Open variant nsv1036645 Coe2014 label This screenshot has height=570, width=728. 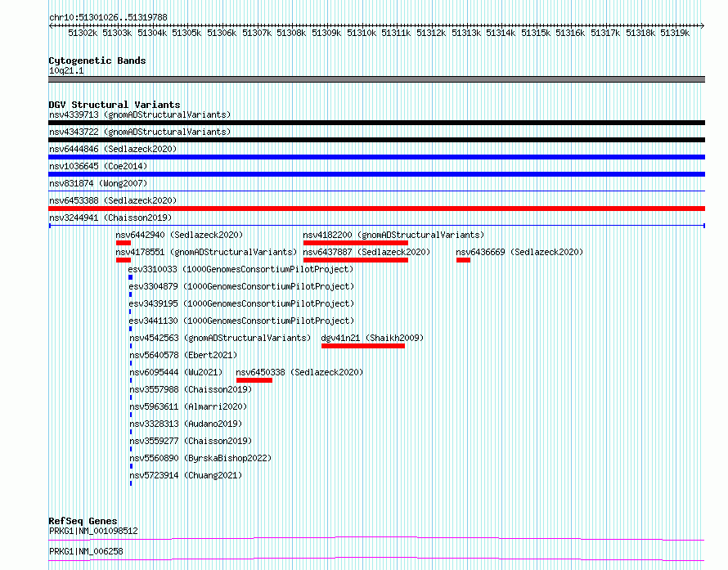[x=98, y=166]
